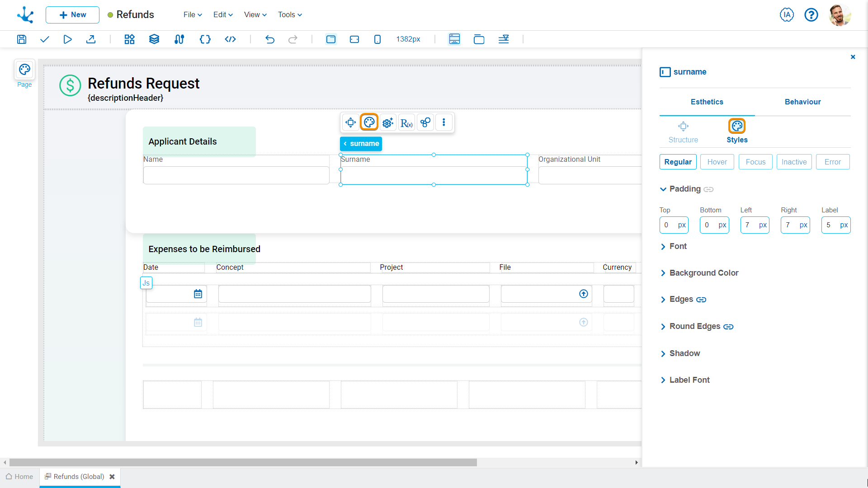This screenshot has height=488, width=868.
Task: Click the settings gear icon on surname field
Action: click(388, 123)
